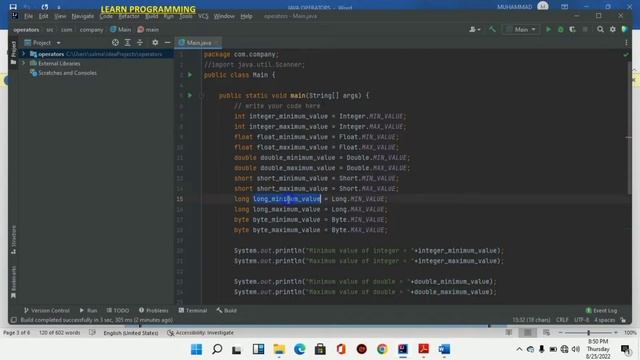Open IntelliJ IDEA taskbar icon
This screenshot has width=640, height=360.
click(403, 349)
